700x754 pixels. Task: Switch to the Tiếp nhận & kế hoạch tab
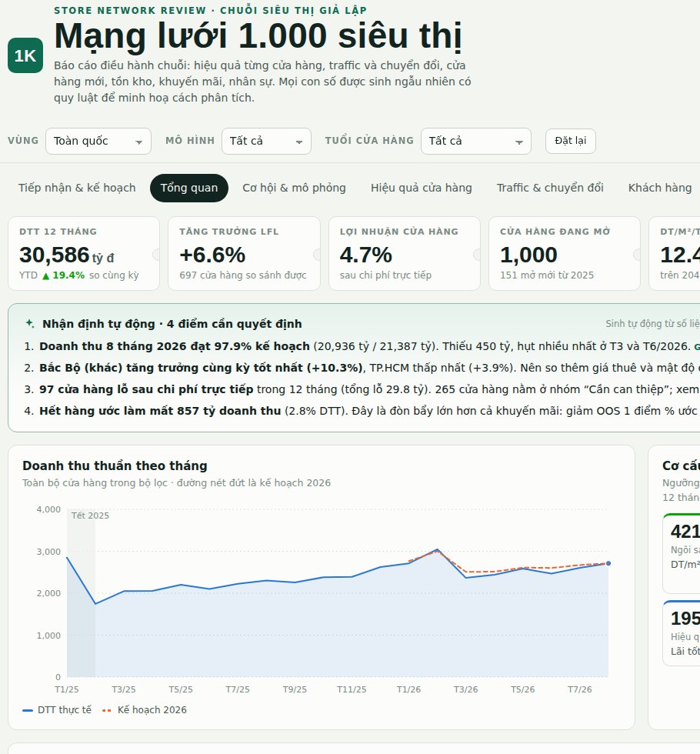[x=77, y=188]
